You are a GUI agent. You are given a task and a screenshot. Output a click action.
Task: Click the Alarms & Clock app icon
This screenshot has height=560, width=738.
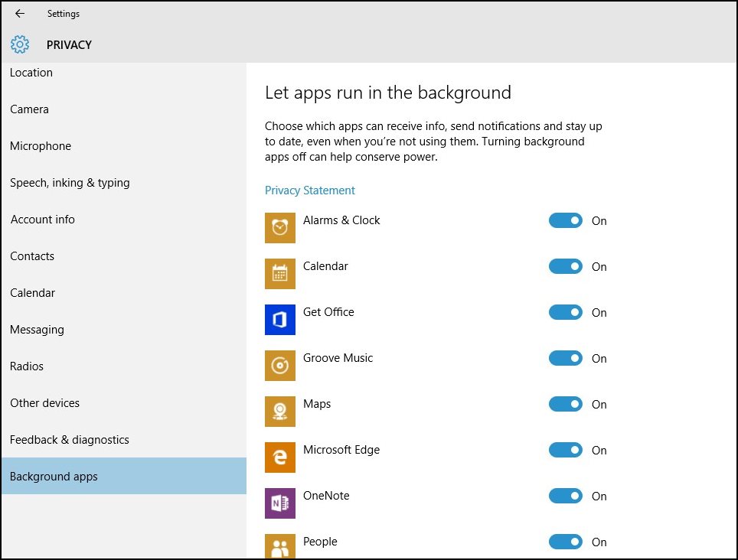[x=280, y=228]
